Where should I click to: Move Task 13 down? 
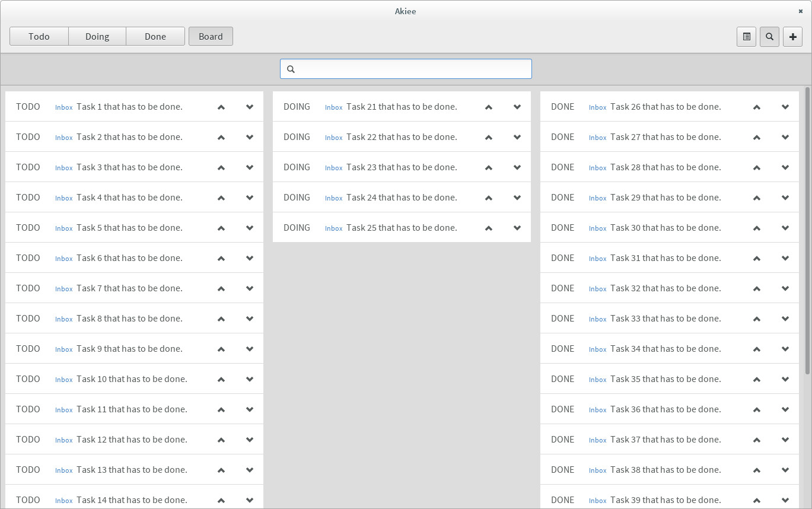(x=250, y=470)
